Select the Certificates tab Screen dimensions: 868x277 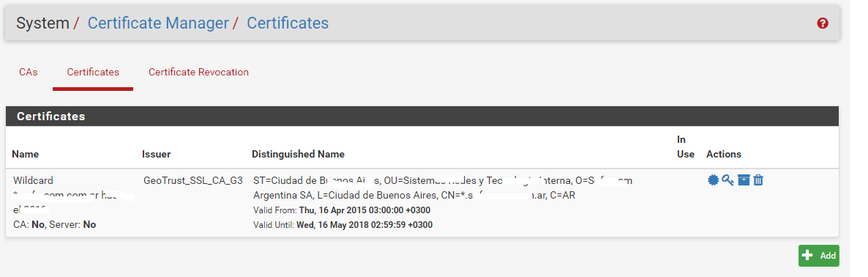(93, 72)
